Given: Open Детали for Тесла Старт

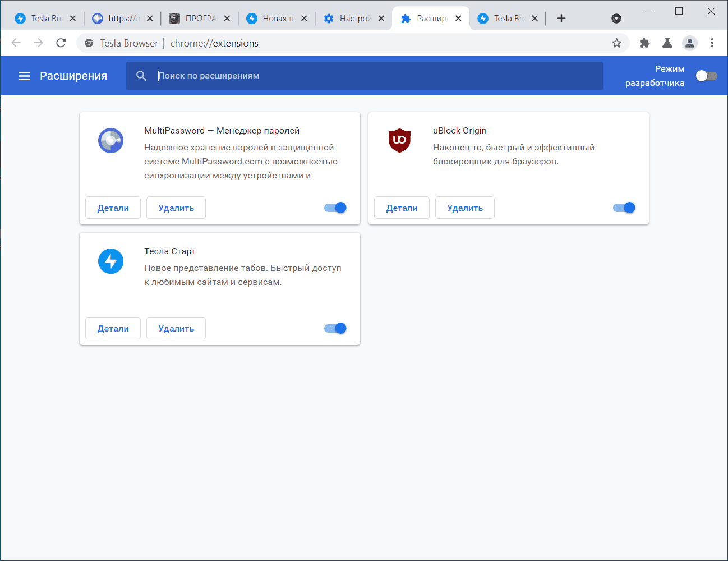Looking at the screenshot, I should [113, 328].
